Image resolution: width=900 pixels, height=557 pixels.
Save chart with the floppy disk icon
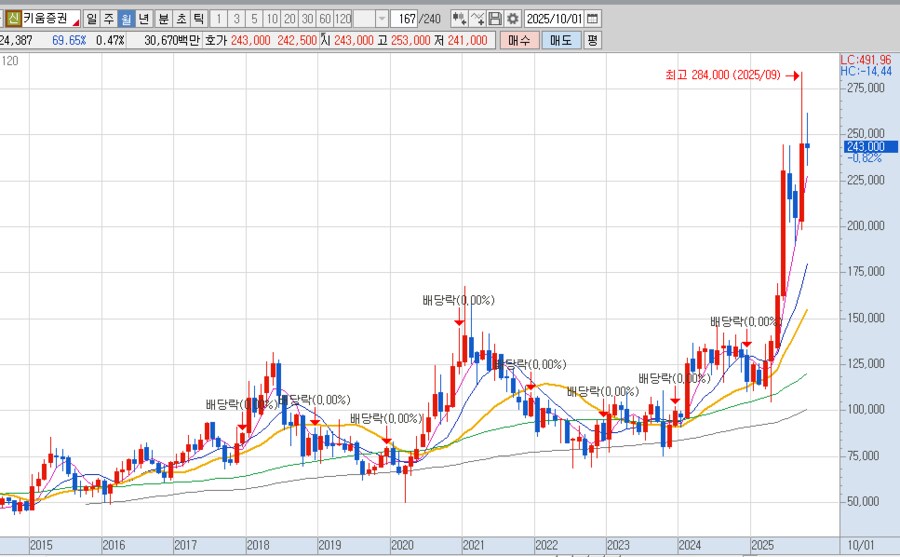tap(495, 19)
